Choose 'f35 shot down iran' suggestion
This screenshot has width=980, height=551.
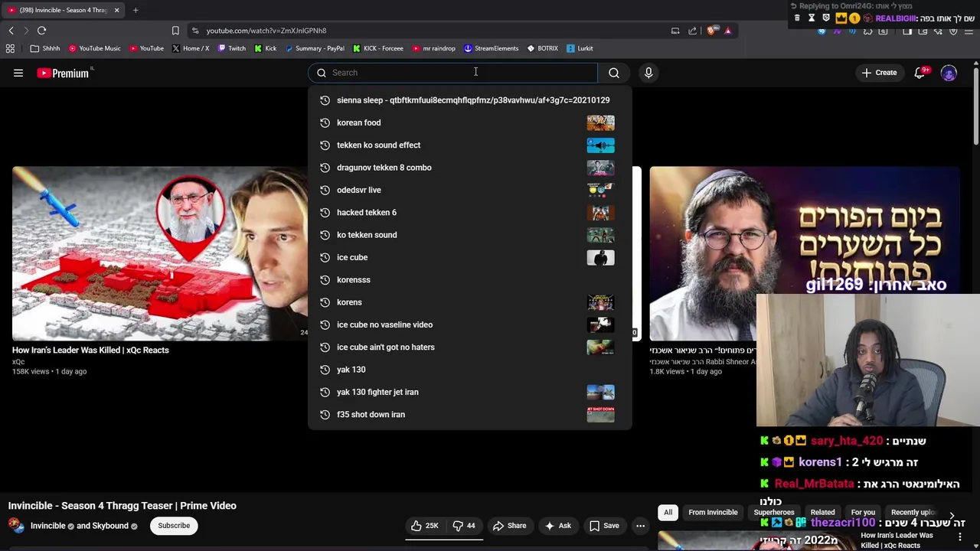pos(470,414)
